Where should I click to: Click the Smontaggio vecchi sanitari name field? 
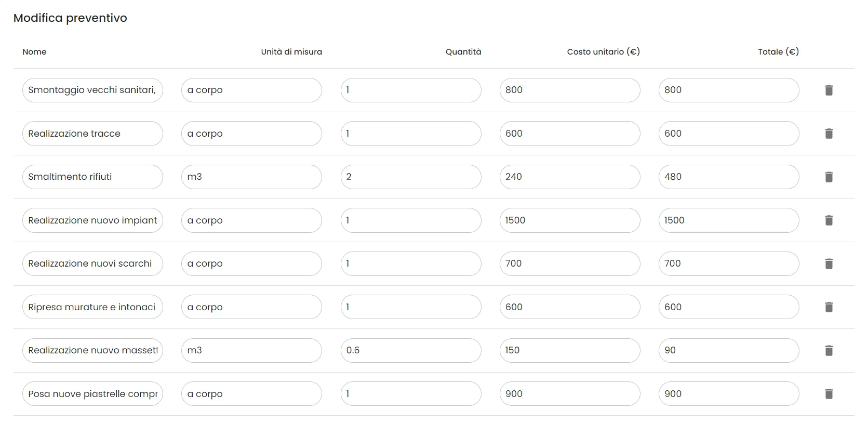coord(92,90)
